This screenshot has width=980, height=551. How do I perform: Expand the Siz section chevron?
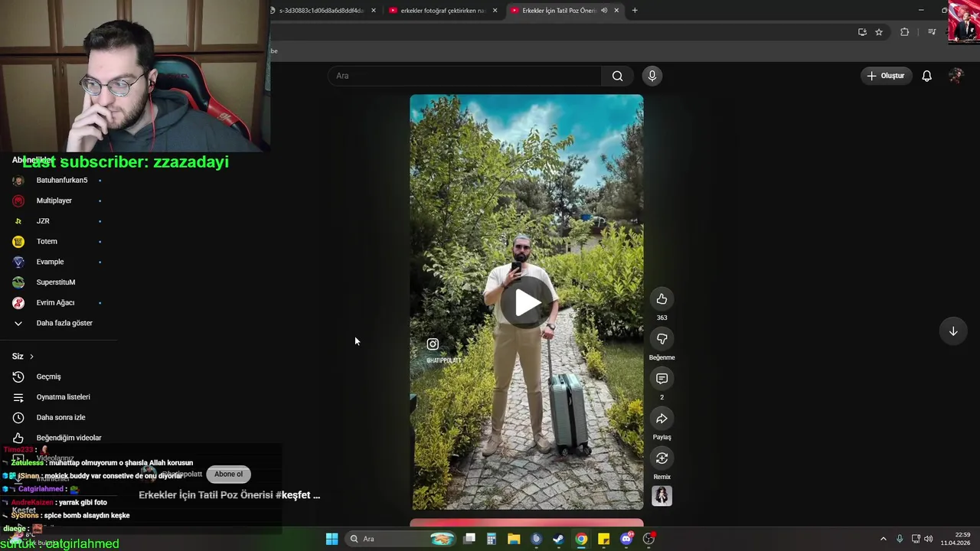tap(31, 357)
